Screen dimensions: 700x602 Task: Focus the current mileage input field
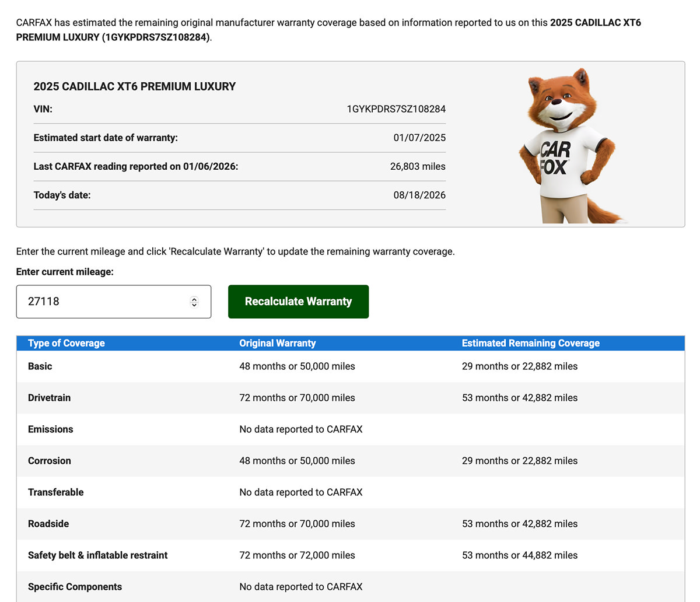click(x=113, y=302)
